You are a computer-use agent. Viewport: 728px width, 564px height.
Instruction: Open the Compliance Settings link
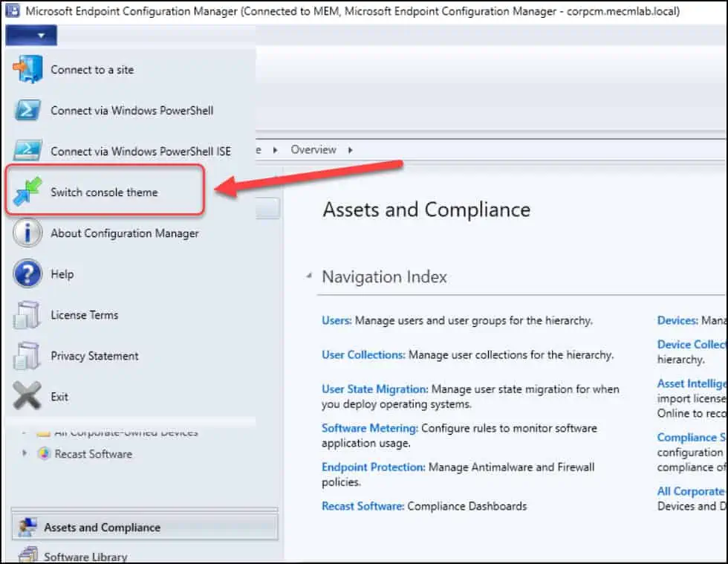(x=692, y=437)
